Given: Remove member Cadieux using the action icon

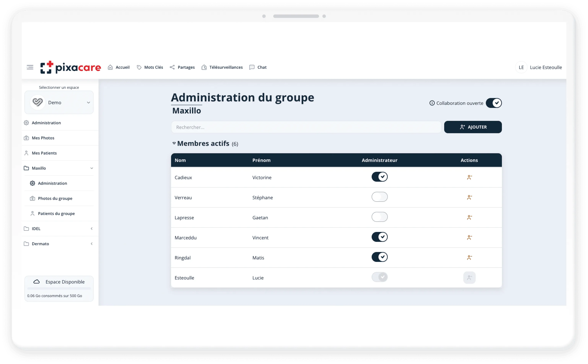Looking at the screenshot, I should tap(469, 178).
